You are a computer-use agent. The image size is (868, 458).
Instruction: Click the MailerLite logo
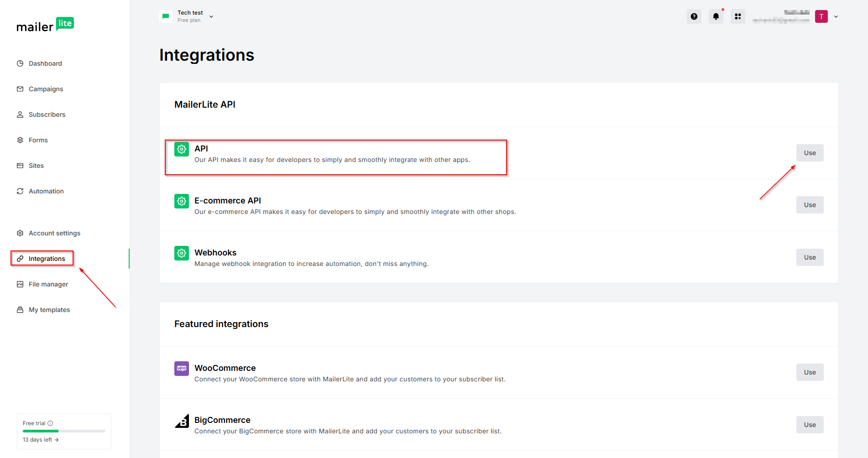[45, 25]
